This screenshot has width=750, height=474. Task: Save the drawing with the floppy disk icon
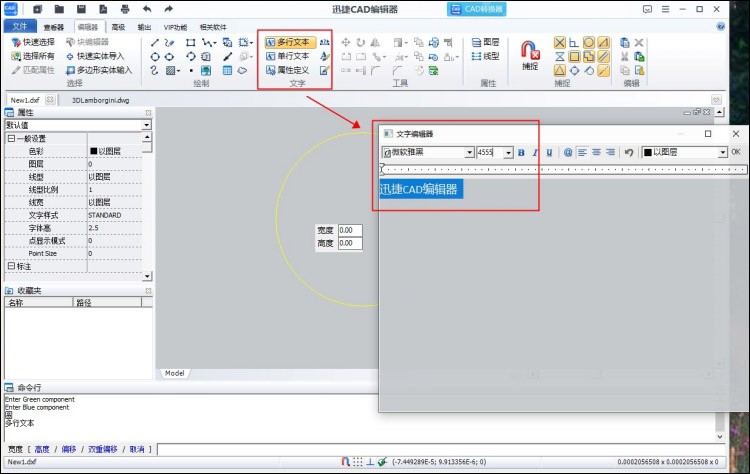click(81, 9)
